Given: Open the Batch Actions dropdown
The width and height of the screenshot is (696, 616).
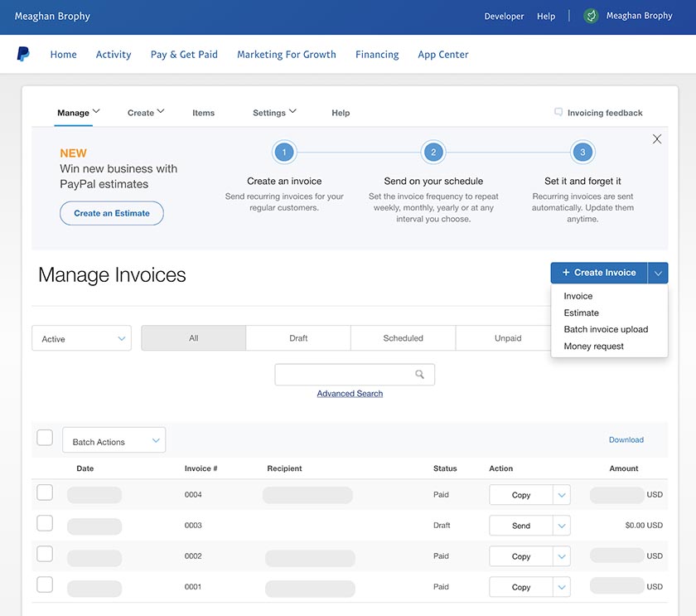Looking at the screenshot, I should coord(114,440).
